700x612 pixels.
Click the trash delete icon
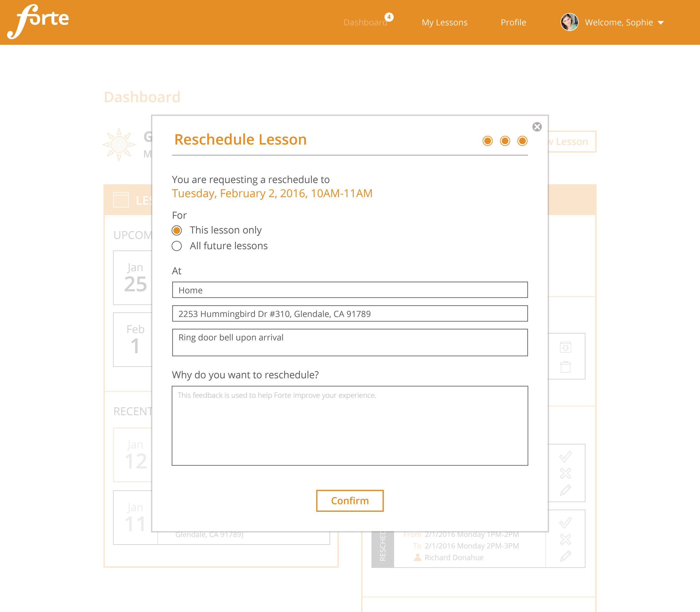565,367
